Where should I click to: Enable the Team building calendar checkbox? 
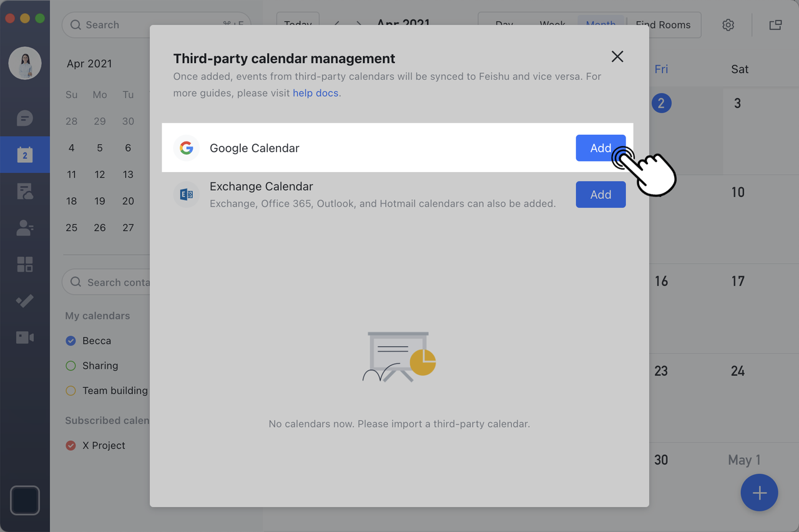(71, 390)
